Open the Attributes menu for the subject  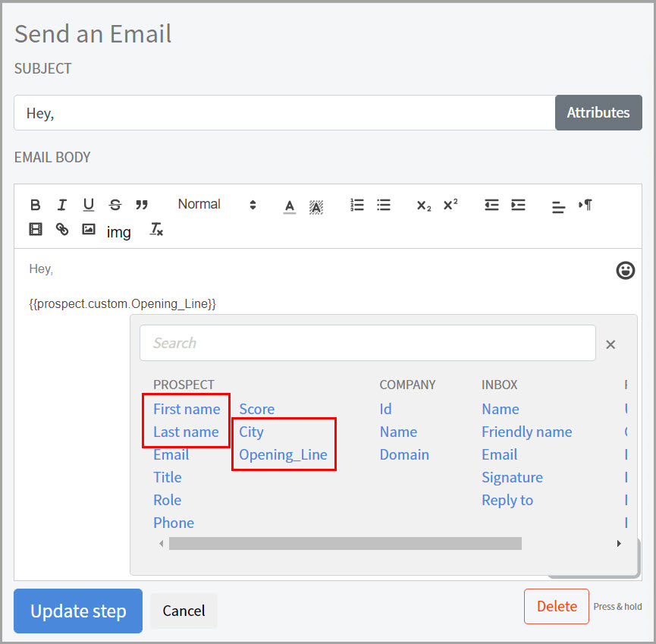(x=598, y=112)
